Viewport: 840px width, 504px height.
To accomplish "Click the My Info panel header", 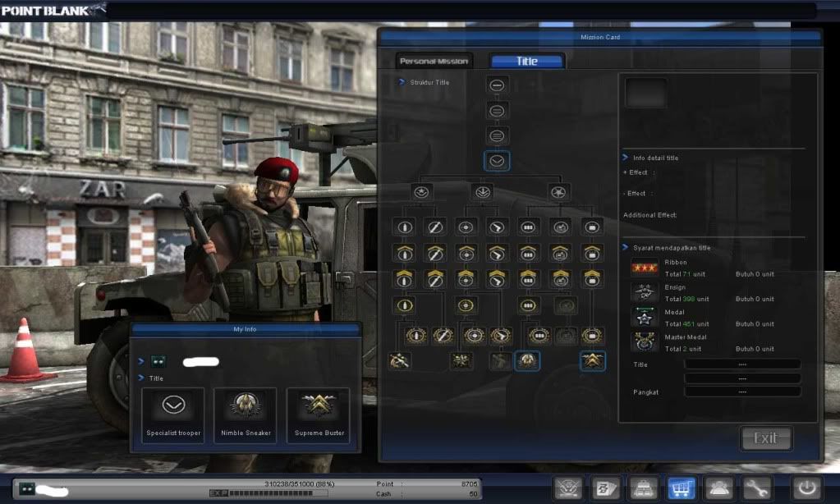I will [x=246, y=329].
